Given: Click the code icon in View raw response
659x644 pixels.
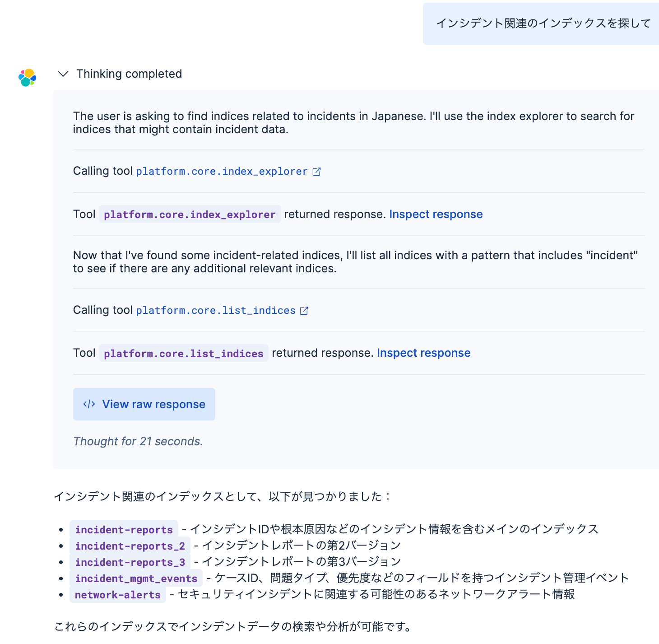Looking at the screenshot, I should tap(89, 404).
